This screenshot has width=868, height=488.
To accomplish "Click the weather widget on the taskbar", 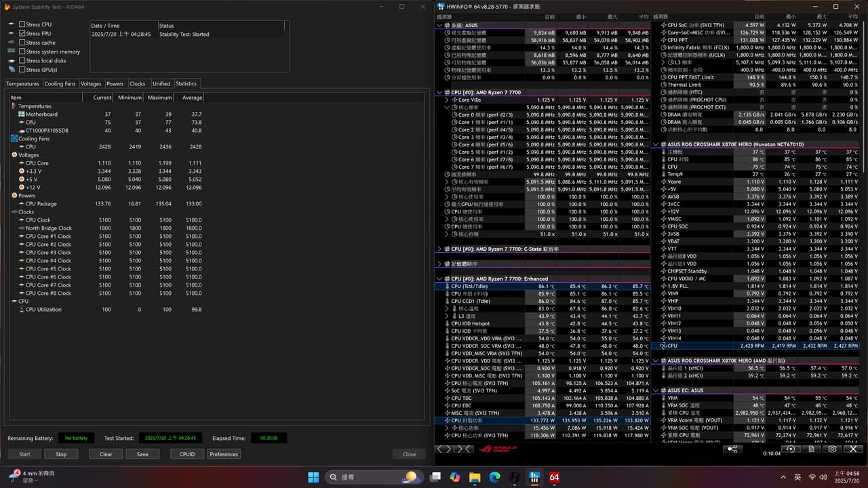I will click(31, 477).
